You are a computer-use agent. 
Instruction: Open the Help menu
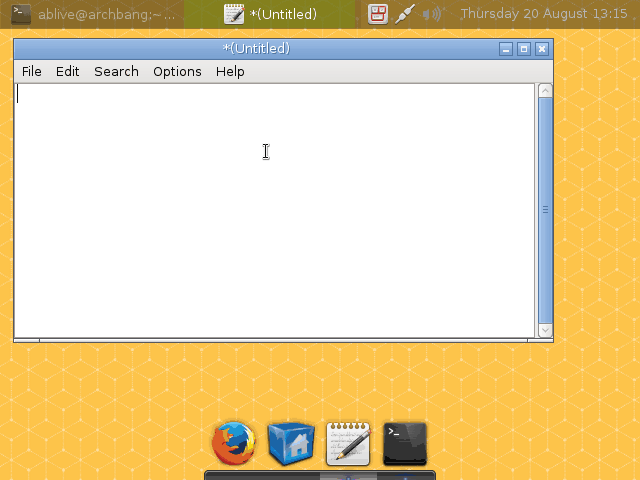(230, 71)
